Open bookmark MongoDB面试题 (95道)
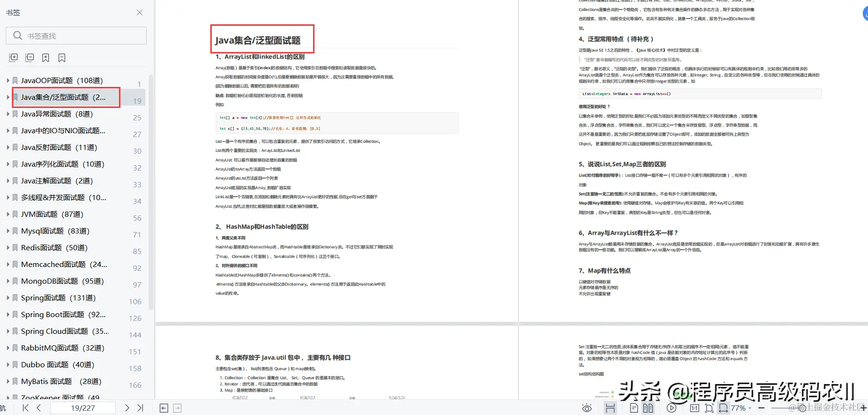 pyautogui.click(x=62, y=281)
